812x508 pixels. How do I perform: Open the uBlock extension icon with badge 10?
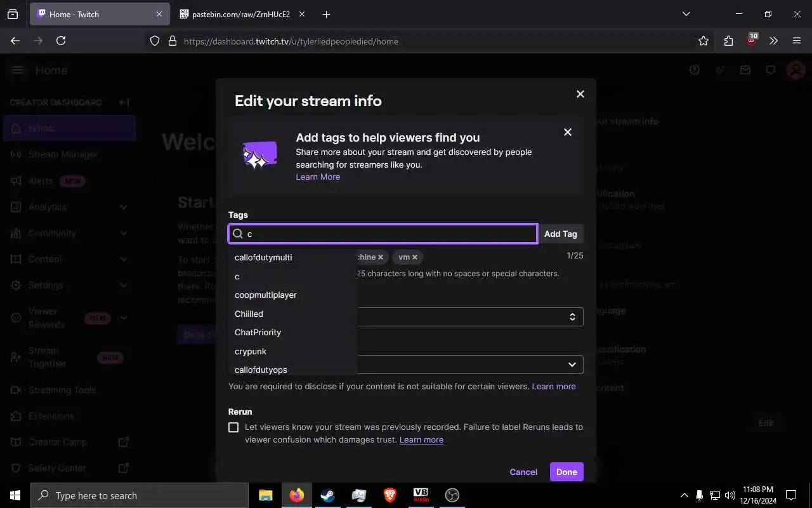tap(752, 39)
